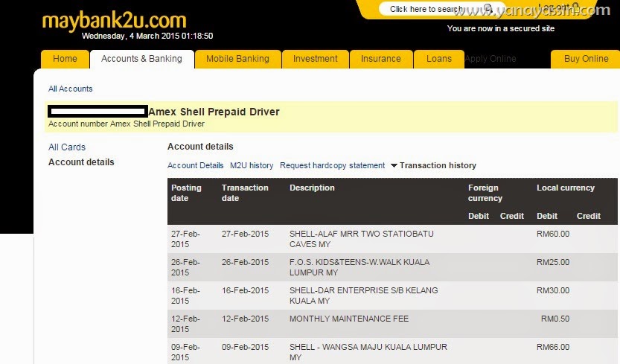Open the Insurance tab
Screen dimensions: 620x364
click(381, 59)
